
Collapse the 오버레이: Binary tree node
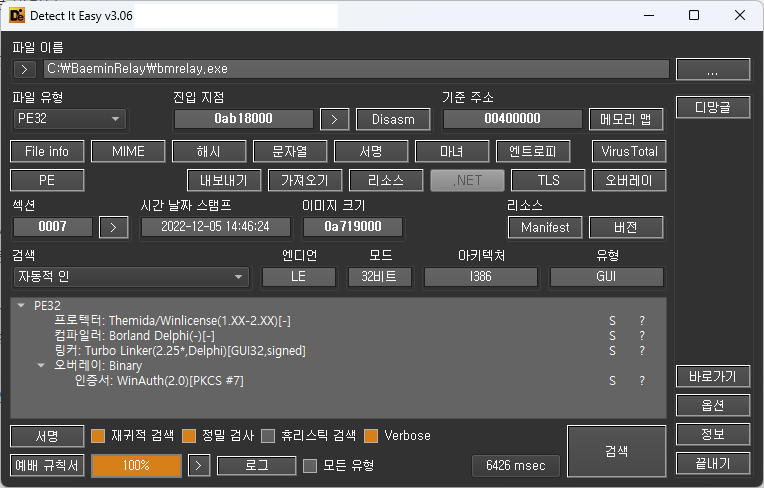click(x=41, y=366)
